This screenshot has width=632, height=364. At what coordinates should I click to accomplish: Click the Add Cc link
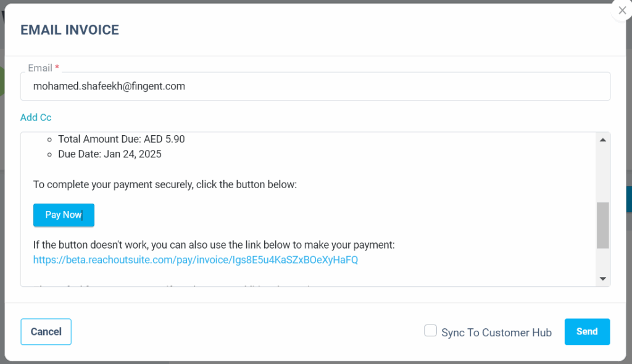click(x=36, y=117)
